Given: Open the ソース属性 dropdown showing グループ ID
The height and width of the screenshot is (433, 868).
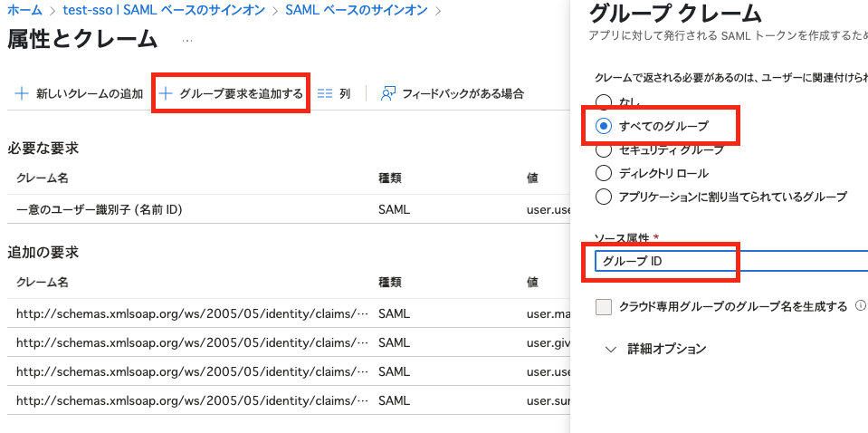Looking at the screenshot, I should click(731, 262).
